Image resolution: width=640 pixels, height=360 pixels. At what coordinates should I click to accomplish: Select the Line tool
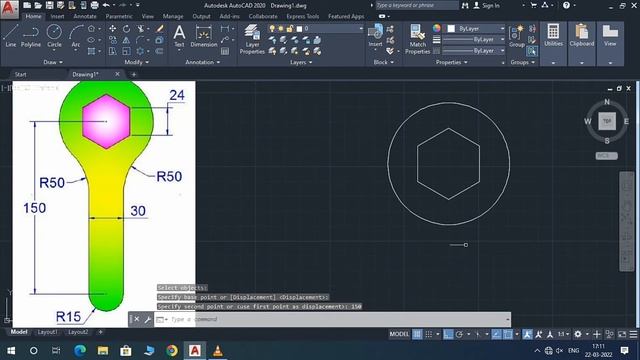coord(11,36)
